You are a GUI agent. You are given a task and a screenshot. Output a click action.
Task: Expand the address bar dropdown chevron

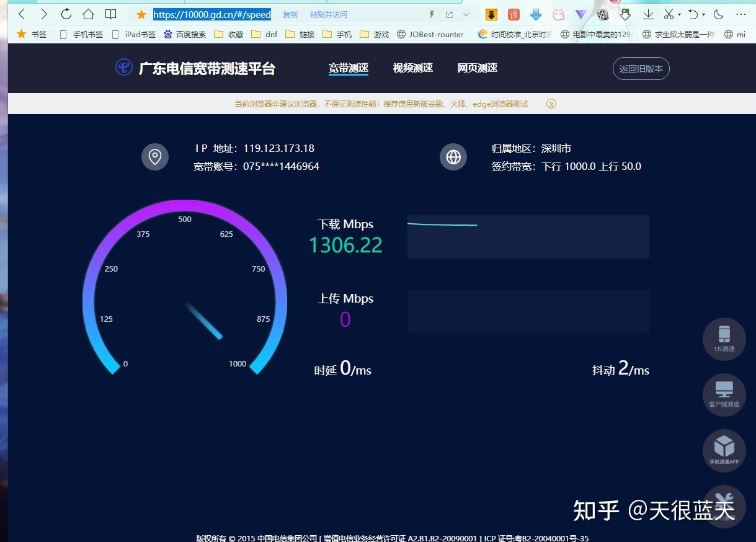pos(466,14)
